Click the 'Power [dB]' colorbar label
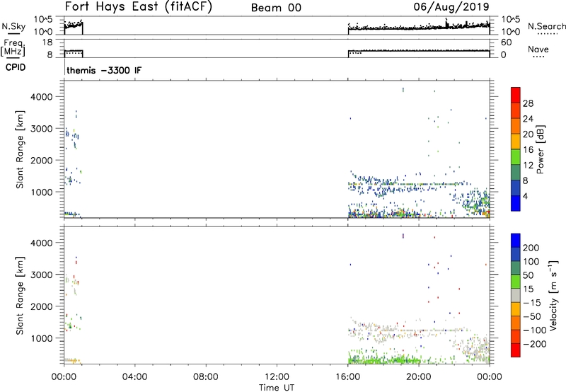This screenshot has width=566, height=392. tap(540, 149)
